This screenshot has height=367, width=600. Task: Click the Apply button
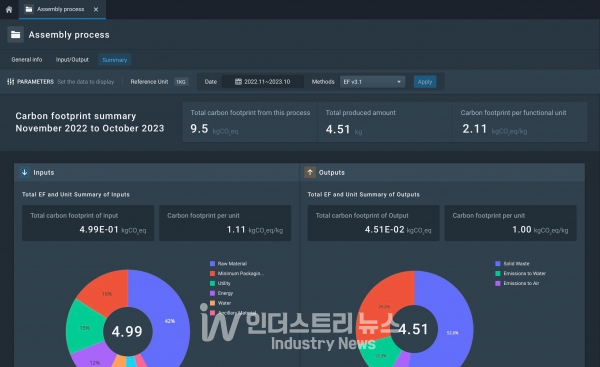(425, 82)
